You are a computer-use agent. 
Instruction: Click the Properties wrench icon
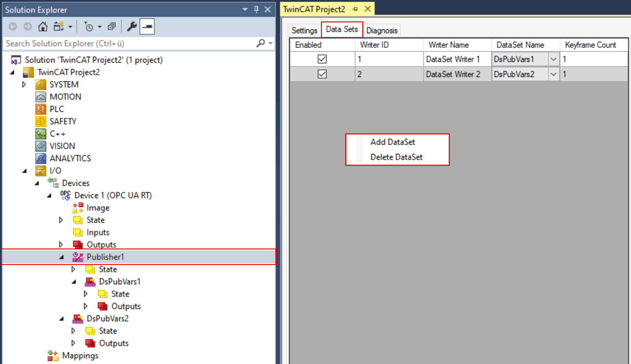pos(132,27)
